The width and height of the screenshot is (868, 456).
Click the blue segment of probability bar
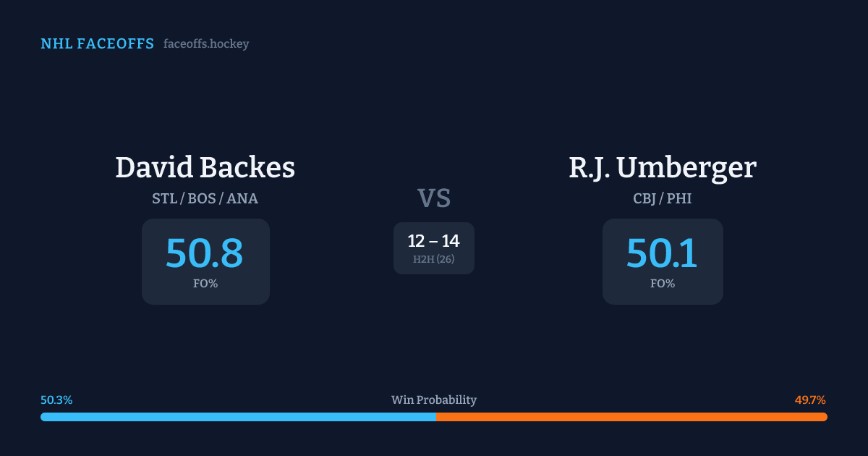[239, 417]
